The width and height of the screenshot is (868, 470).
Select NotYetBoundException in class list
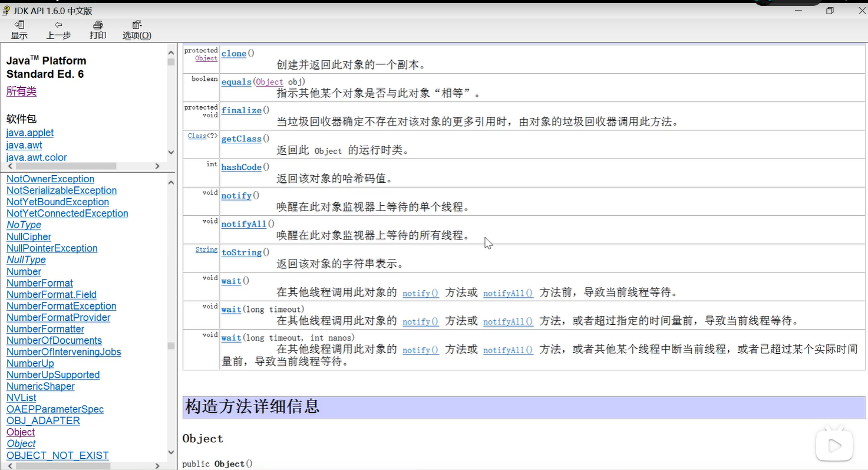[x=58, y=202]
